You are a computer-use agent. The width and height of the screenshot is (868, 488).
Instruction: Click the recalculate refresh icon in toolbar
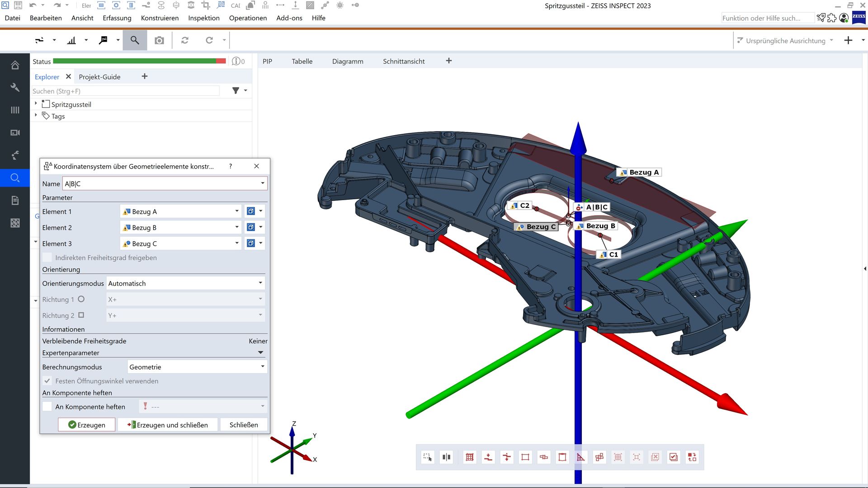pyautogui.click(x=185, y=40)
